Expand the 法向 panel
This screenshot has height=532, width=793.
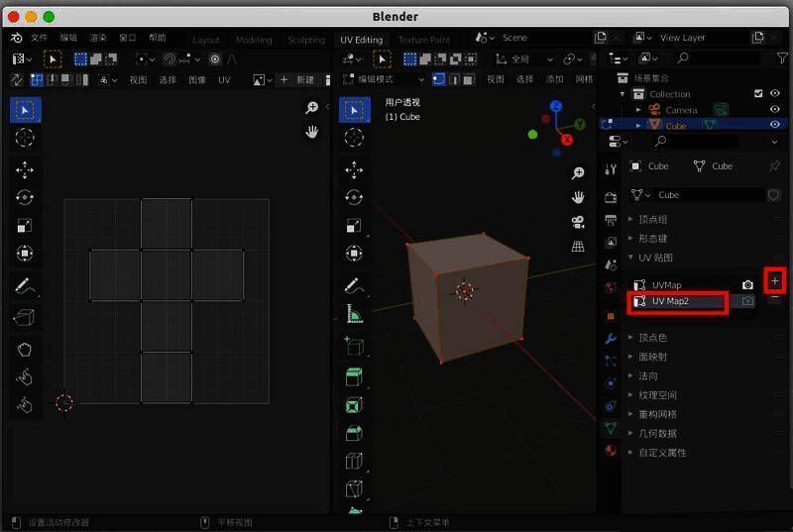(x=630, y=375)
